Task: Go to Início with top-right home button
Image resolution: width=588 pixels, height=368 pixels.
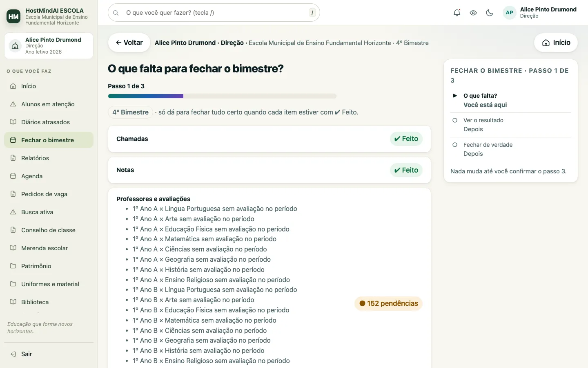Action: [x=556, y=43]
